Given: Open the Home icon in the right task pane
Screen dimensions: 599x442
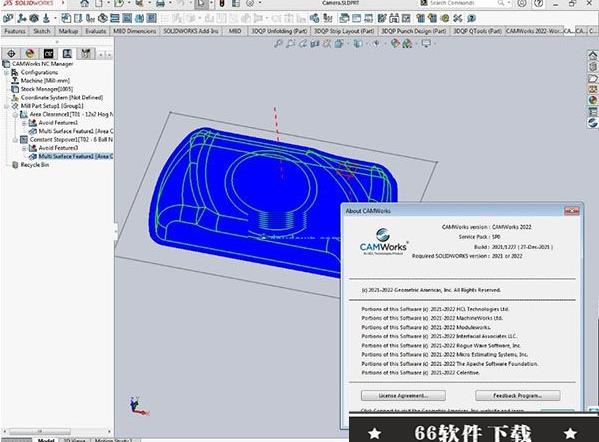Looking at the screenshot, I should tap(593, 55).
